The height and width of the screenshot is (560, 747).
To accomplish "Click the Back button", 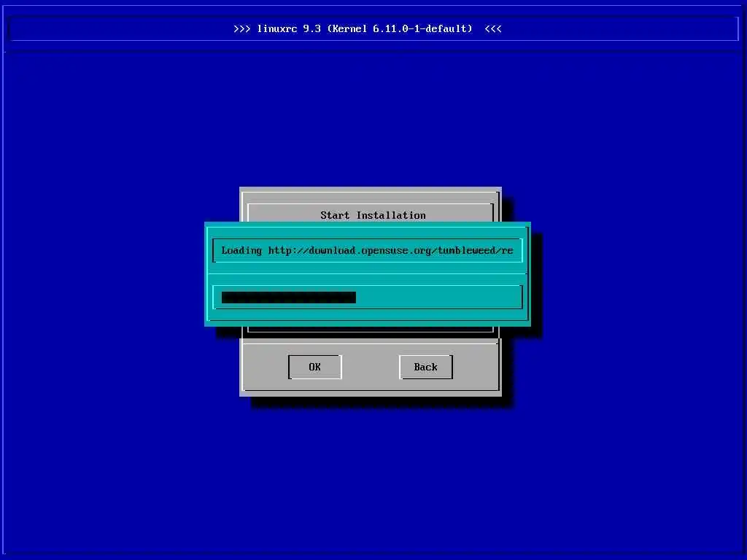I will pyautogui.click(x=425, y=367).
